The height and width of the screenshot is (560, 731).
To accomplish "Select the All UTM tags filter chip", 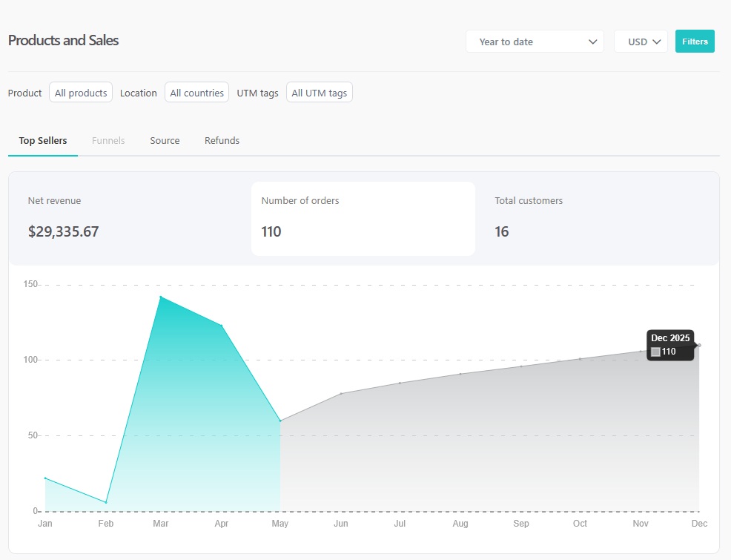I will point(320,92).
